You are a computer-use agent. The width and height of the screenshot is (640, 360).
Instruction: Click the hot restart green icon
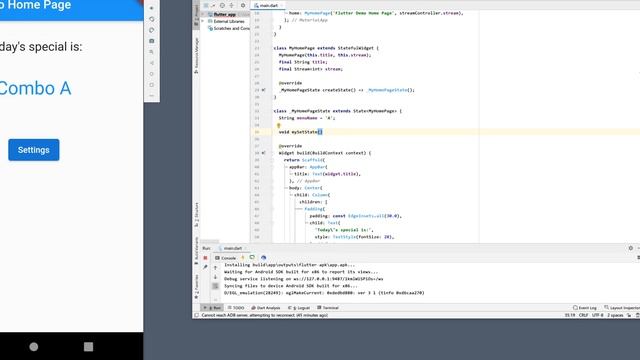tap(252, 258)
